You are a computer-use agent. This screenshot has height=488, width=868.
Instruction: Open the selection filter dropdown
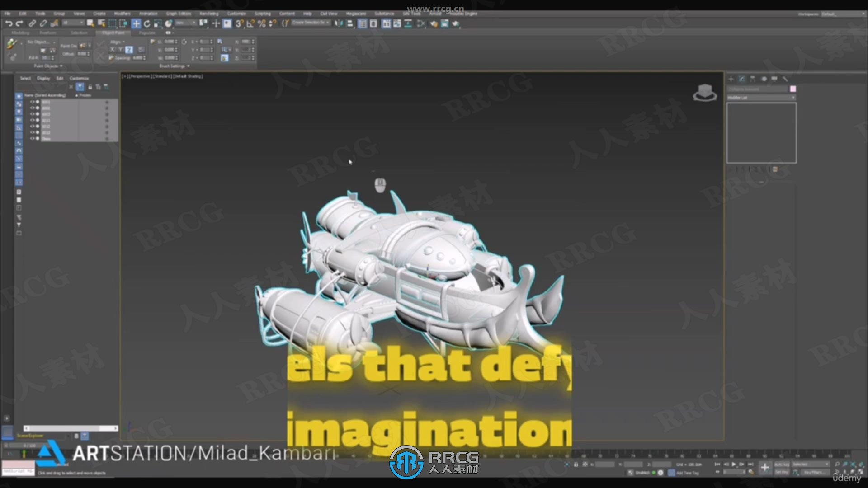(73, 23)
